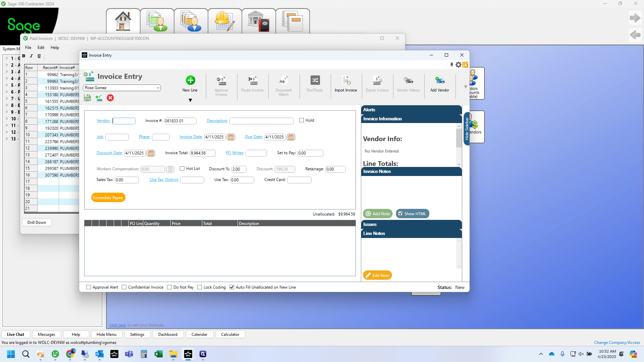The image size is (644, 362).
Task: Show hidden system tray icons
Action: point(541,354)
